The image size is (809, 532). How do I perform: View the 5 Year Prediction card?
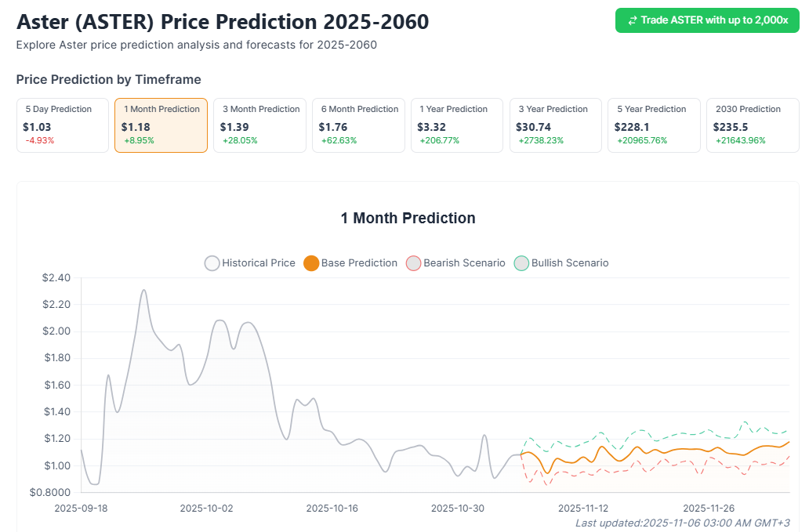(x=655, y=125)
